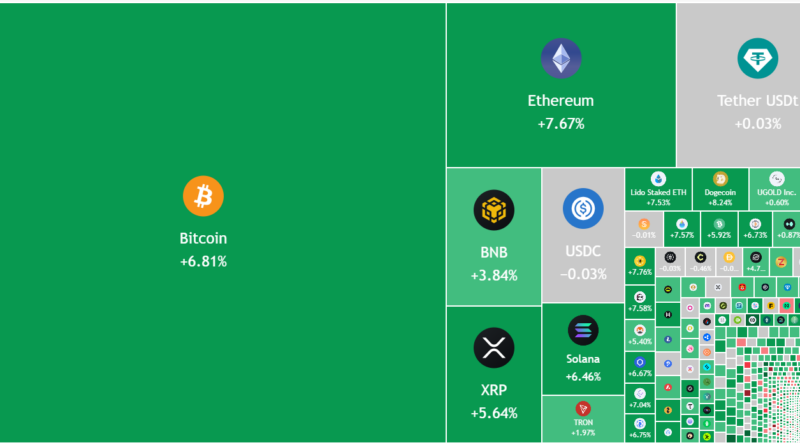This screenshot has width=800, height=445.
Task: Open the UGOLD Inc. tile icon
Action: click(775, 178)
